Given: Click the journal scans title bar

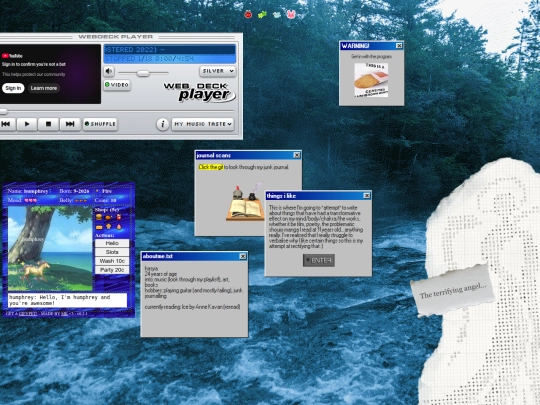Looking at the screenshot, I should point(248,155).
